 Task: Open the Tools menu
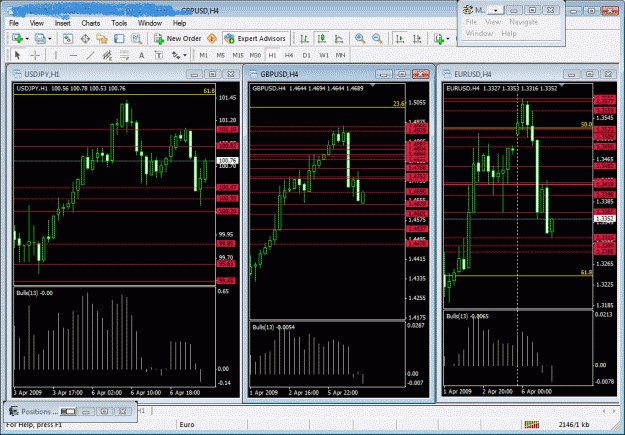tap(119, 23)
